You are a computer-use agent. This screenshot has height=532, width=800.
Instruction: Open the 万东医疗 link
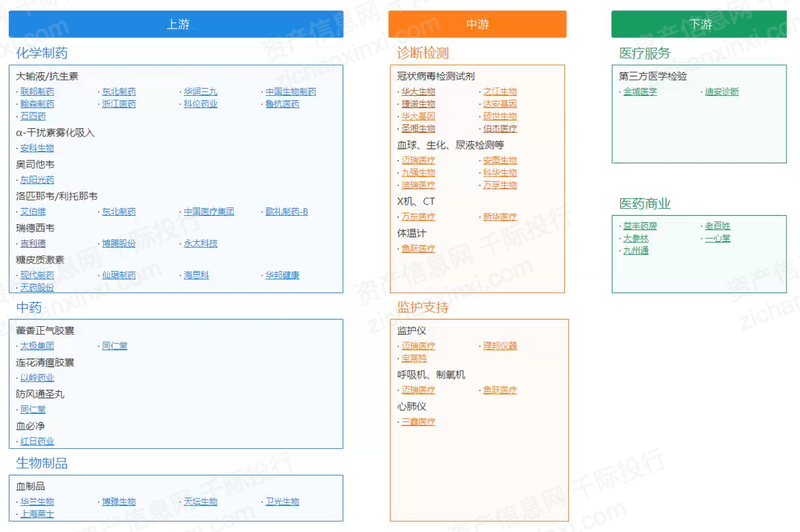[x=418, y=217]
